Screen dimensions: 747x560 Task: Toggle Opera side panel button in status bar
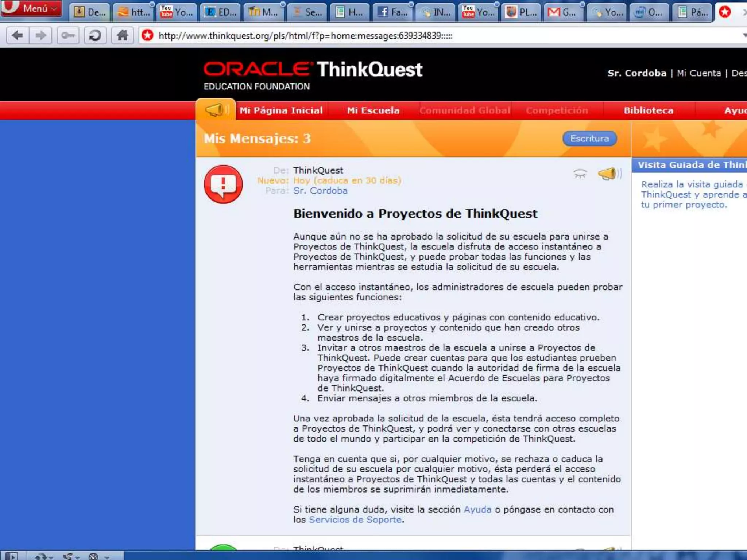point(12,556)
